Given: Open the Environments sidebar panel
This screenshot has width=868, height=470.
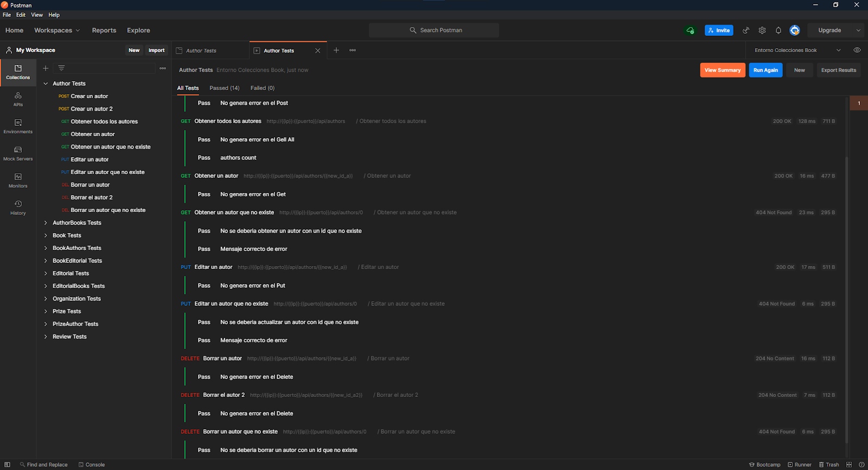Looking at the screenshot, I should click(18, 126).
